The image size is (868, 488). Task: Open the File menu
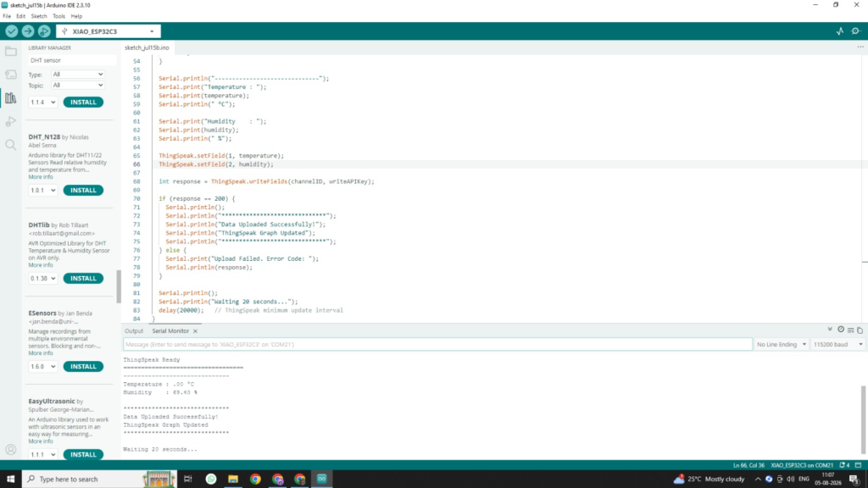tap(7, 16)
